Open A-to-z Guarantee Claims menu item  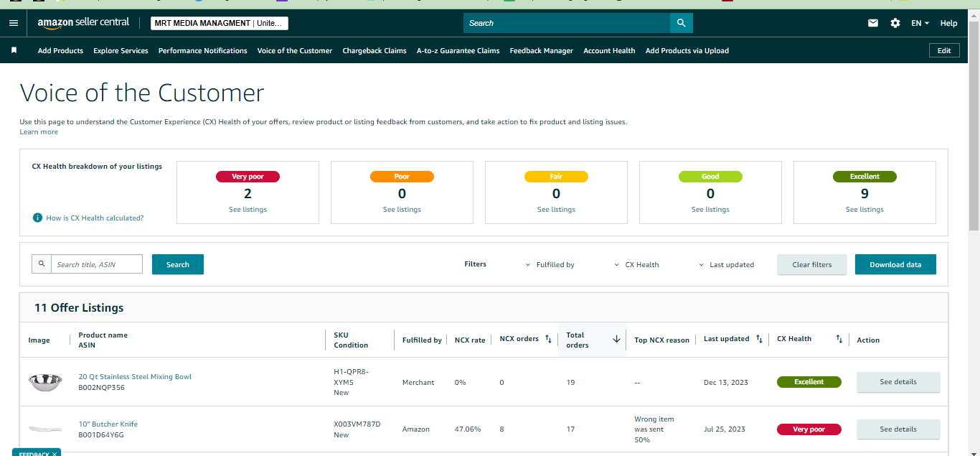(x=458, y=50)
